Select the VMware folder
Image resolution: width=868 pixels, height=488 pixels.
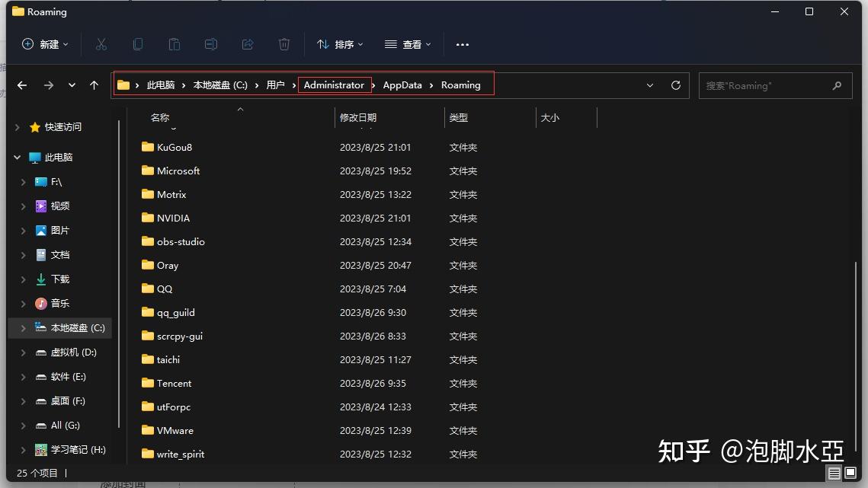175,430
